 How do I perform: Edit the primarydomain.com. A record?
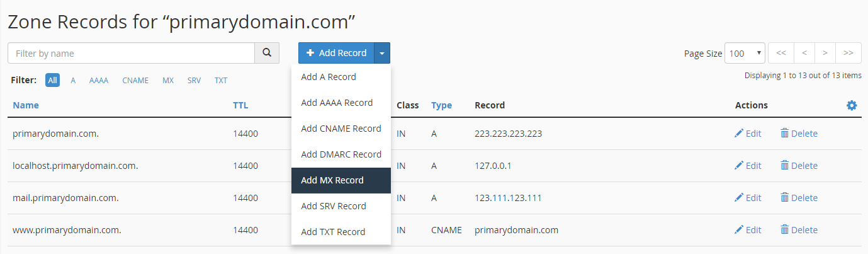(x=748, y=134)
